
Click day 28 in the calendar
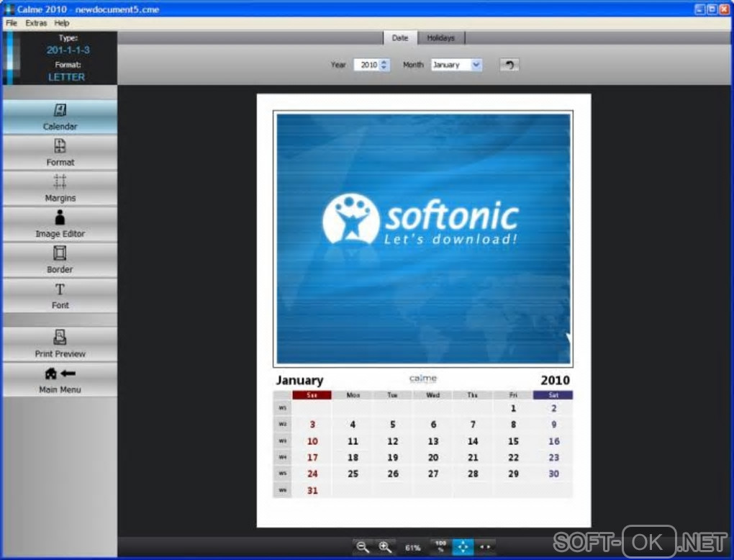(473, 474)
